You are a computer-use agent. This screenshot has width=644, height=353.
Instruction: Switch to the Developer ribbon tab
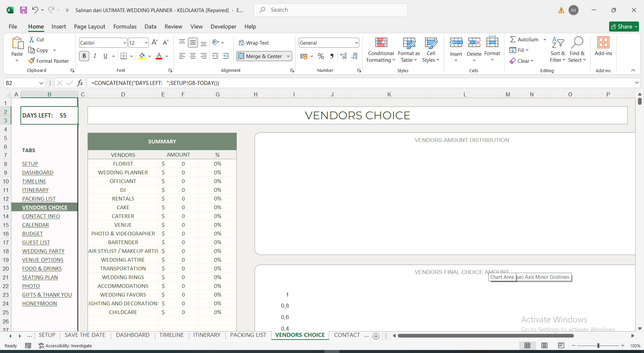(x=223, y=27)
